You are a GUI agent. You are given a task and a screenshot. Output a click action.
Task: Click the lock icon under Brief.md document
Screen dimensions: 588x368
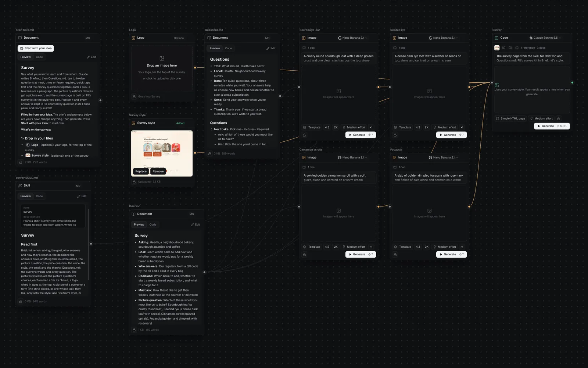coord(134,330)
